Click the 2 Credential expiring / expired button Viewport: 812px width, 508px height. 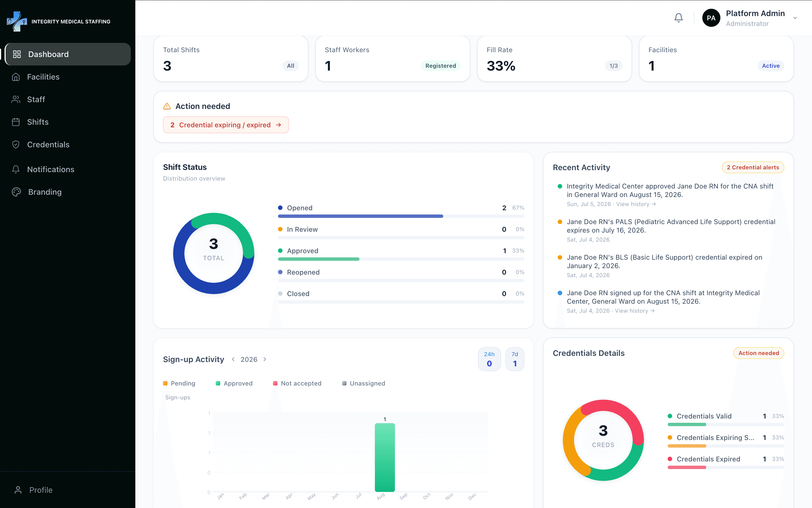226,125
